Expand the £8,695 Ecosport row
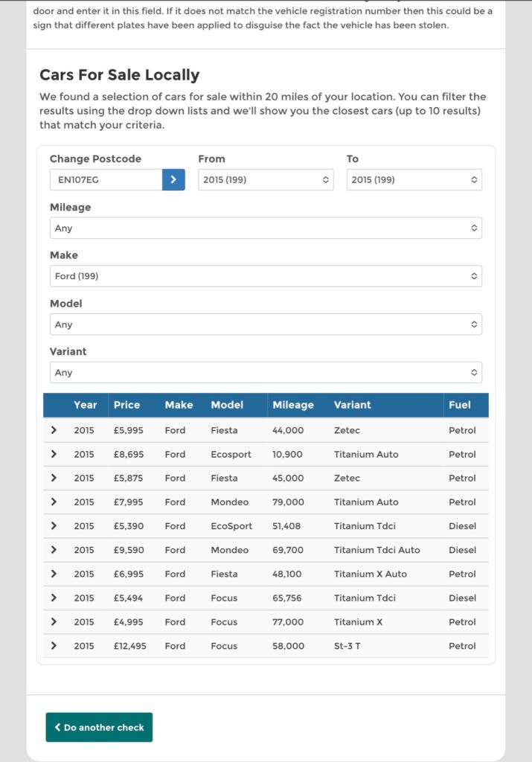 [54, 454]
